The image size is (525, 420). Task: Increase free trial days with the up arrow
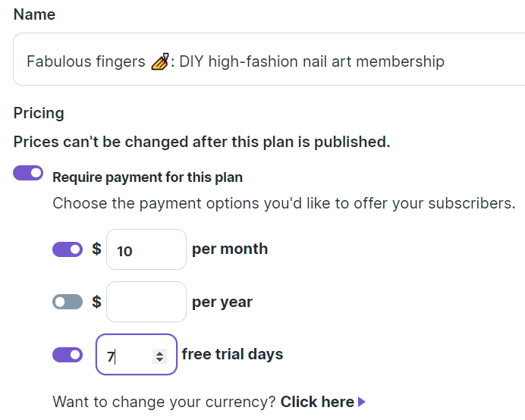[x=159, y=352]
